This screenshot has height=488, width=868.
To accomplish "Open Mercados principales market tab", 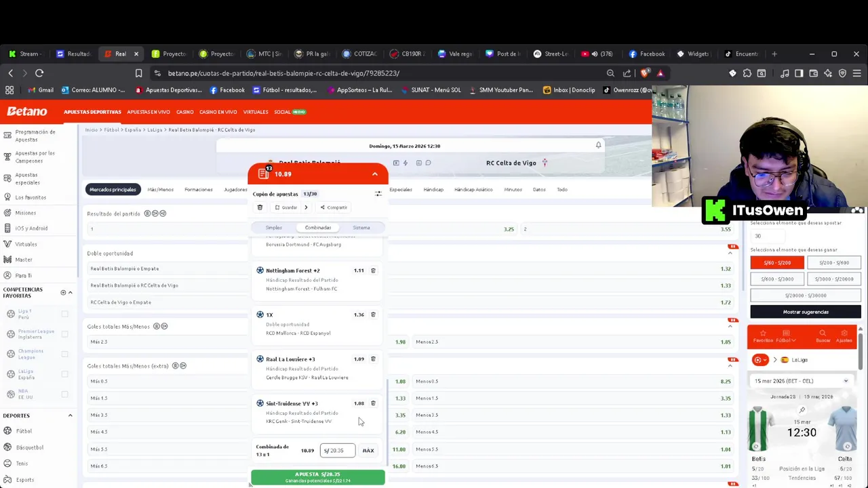I will (113, 190).
